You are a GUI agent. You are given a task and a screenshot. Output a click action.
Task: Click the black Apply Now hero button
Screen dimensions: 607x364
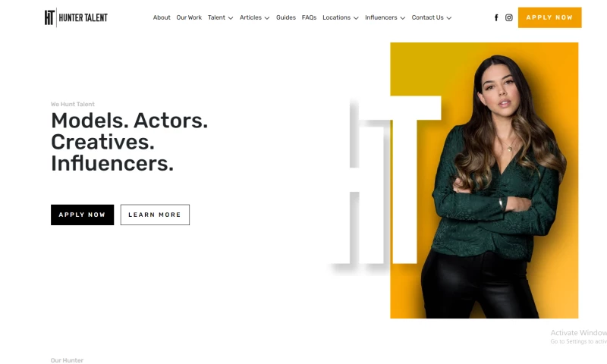(83, 215)
